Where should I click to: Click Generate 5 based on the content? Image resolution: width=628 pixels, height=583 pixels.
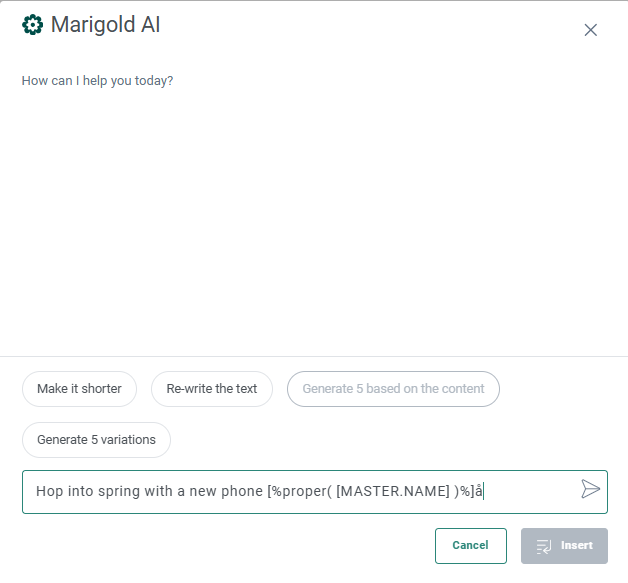[393, 389]
